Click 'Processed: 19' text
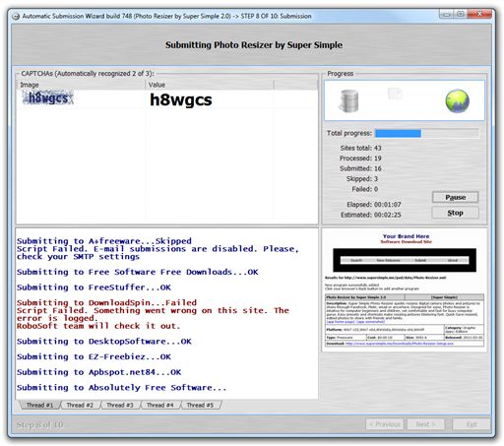The height and width of the screenshot is (446, 504). [x=360, y=159]
